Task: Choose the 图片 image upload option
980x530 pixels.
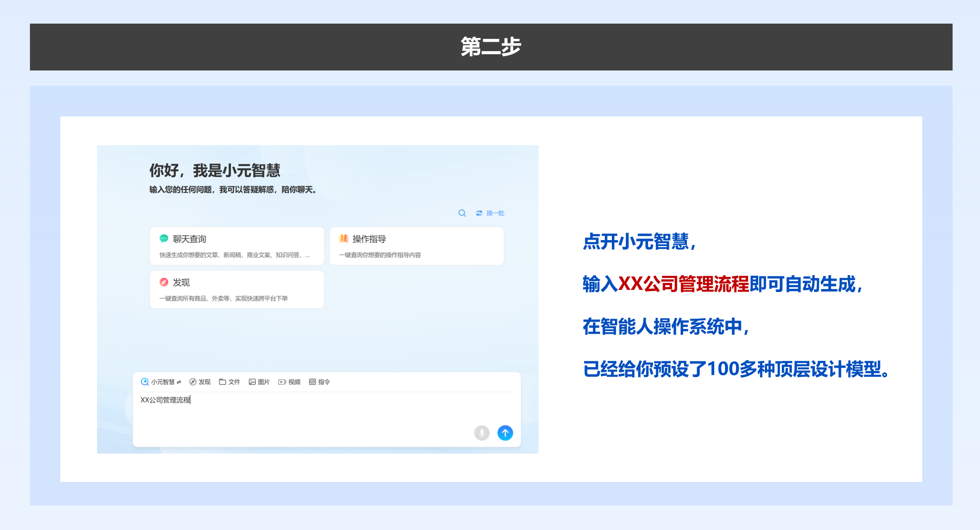Action: click(259, 382)
